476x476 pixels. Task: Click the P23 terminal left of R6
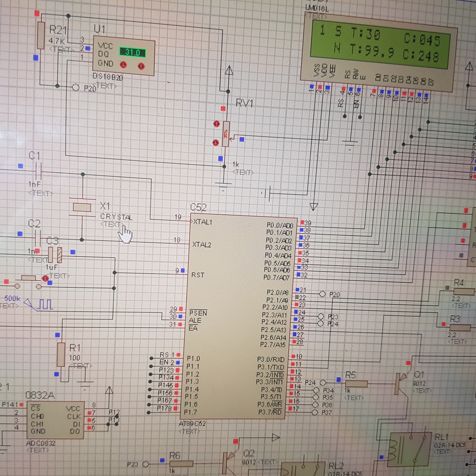146,464
